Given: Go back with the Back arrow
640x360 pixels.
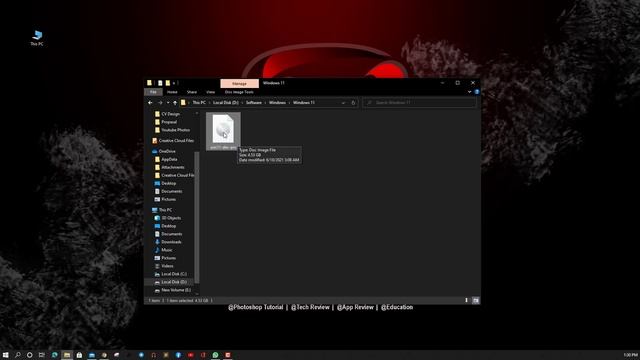Looking at the screenshot, I should 150,103.
